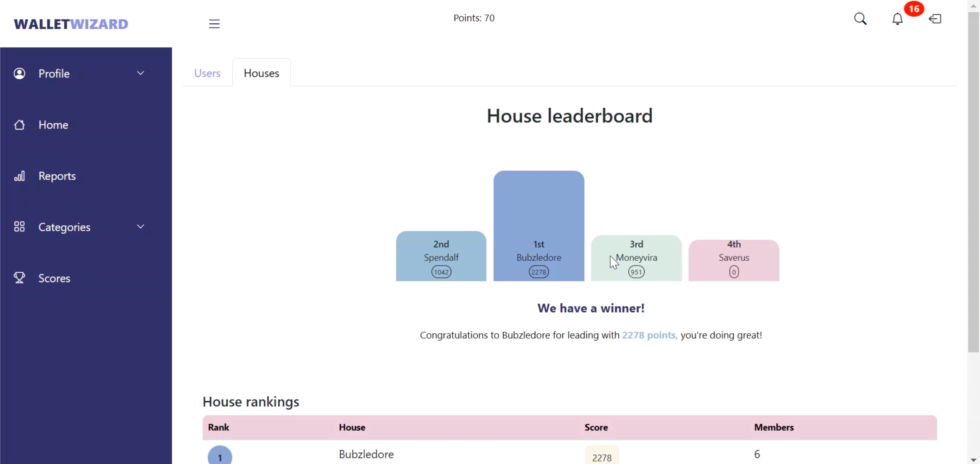Expand the Categories chevron
This screenshot has height=464, width=980.
coord(140,227)
